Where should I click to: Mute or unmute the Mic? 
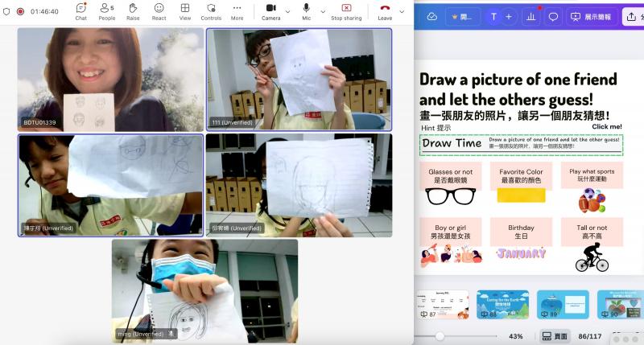tap(307, 11)
